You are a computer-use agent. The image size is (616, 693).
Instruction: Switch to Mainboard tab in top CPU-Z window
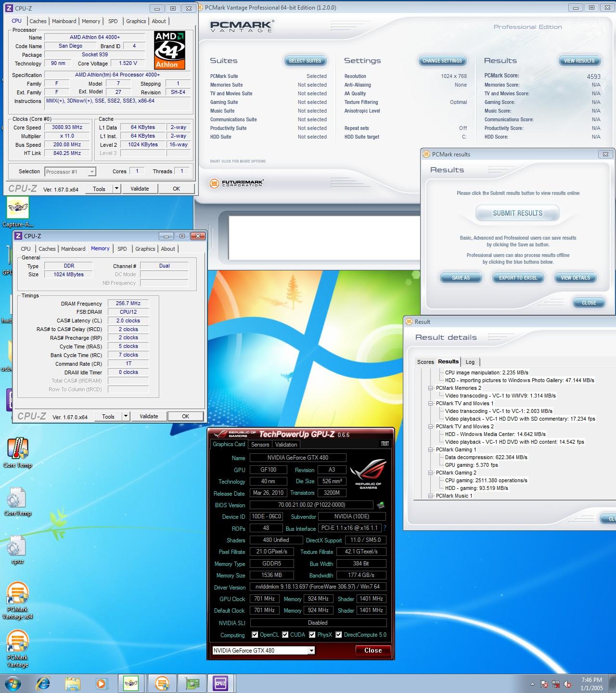(x=64, y=21)
